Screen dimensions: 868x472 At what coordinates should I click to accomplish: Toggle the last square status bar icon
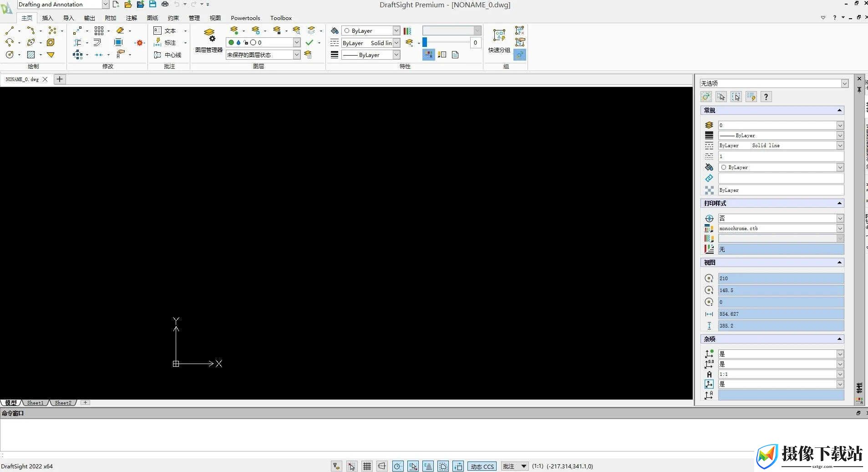[x=458, y=466]
